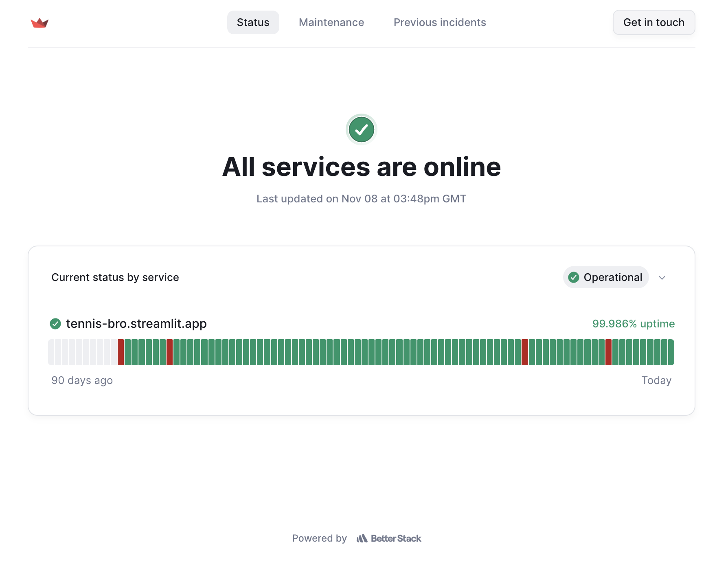728x575 pixels.
Task: Click the rightmost green bar for today
Action: tap(671, 352)
